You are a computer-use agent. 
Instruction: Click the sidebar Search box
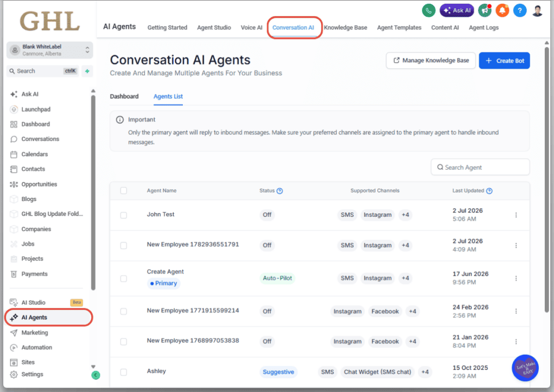click(43, 71)
